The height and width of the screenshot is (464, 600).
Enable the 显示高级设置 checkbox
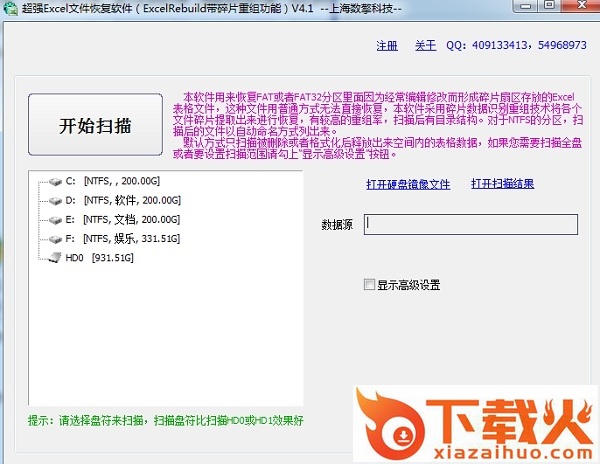coord(369,284)
